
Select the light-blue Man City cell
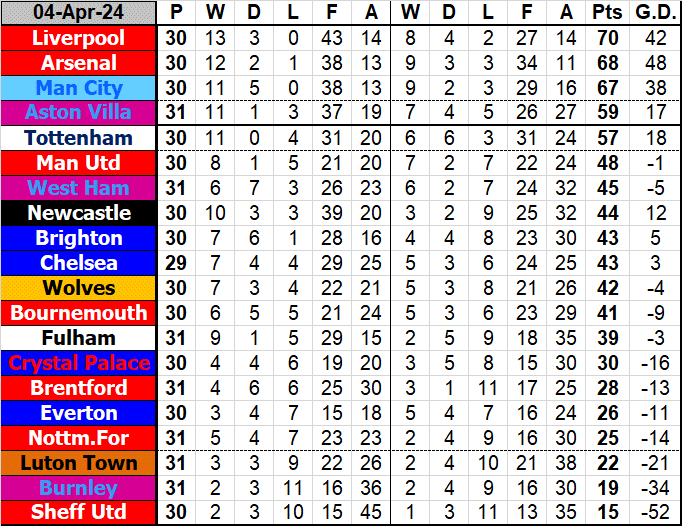click(x=79, y=88)
